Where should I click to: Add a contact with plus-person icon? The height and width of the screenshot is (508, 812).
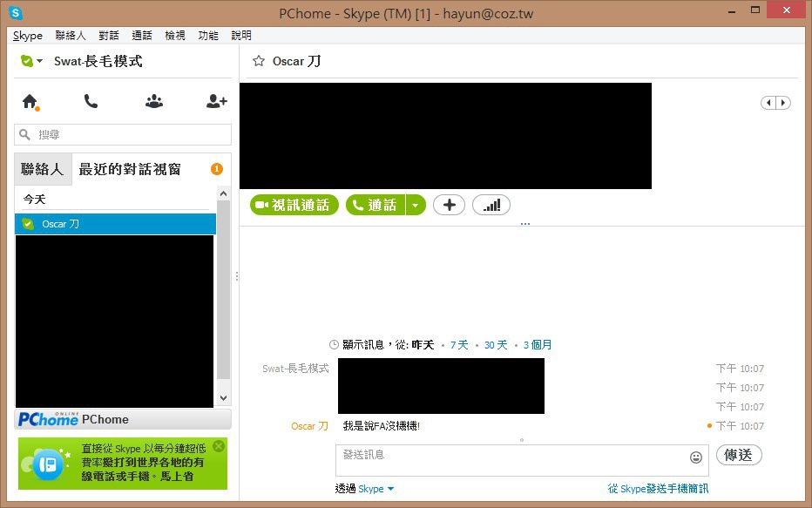tap(216, 101)
